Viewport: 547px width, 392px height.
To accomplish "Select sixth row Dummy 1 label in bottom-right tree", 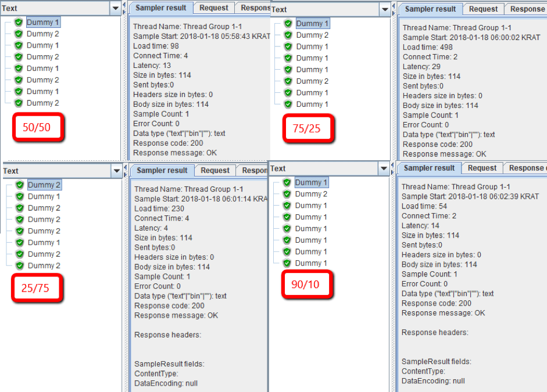I will tap(311, 240).
